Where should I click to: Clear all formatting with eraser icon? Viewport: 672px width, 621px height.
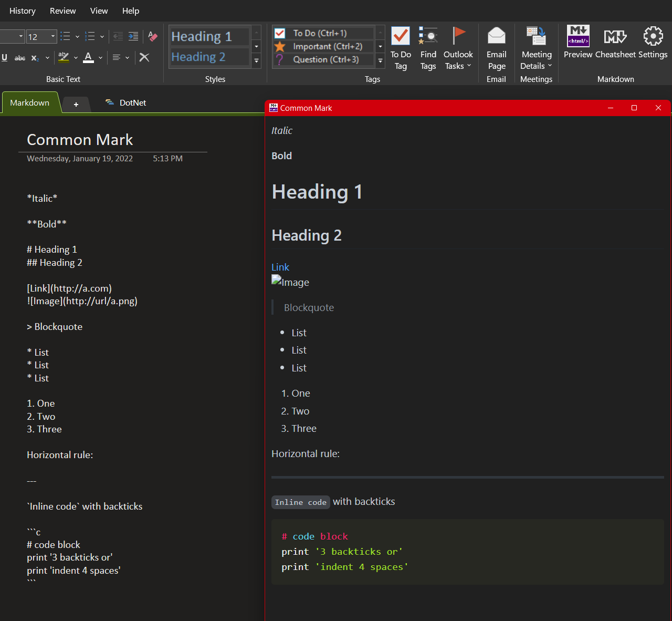153,36
